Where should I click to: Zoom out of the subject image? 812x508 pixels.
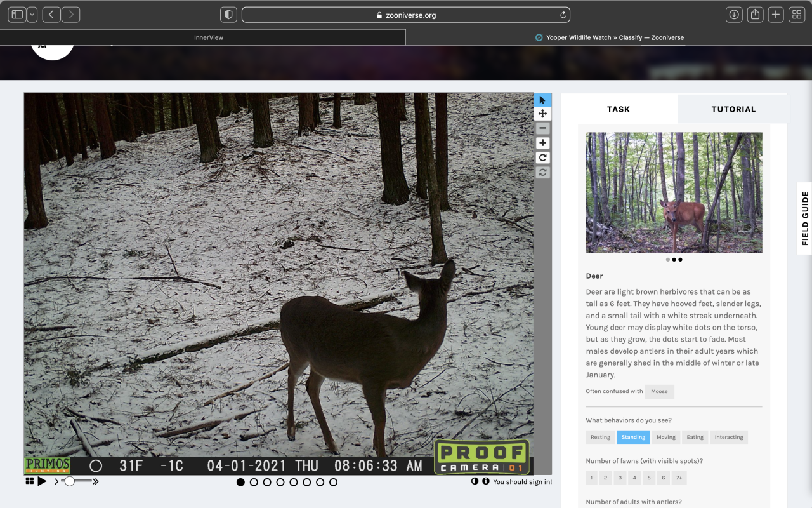[542, 128]
